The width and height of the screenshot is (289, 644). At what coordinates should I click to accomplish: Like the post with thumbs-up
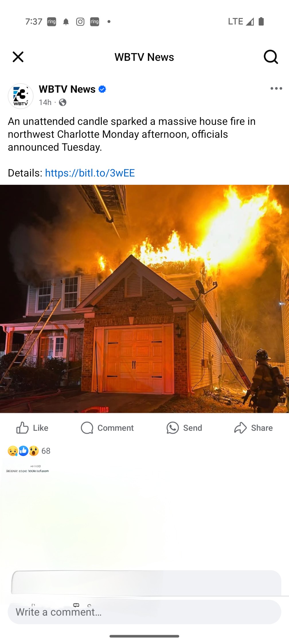click(32, 428)
